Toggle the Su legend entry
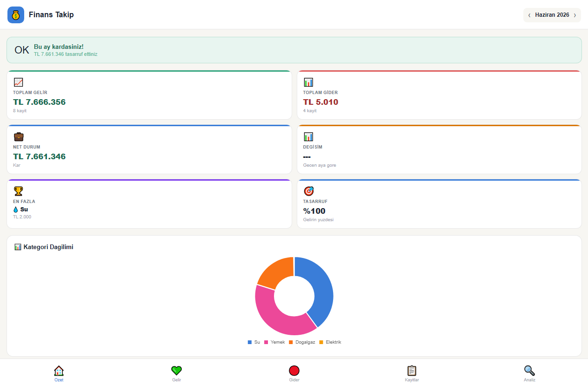Image resolution: width=588 pixels, height=386 pixels. click(x=254, y=342)
